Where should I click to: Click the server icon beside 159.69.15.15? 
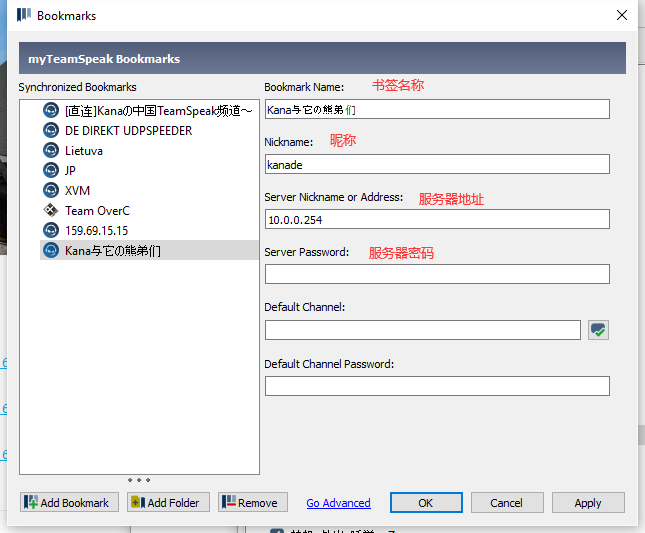point(51,230)
